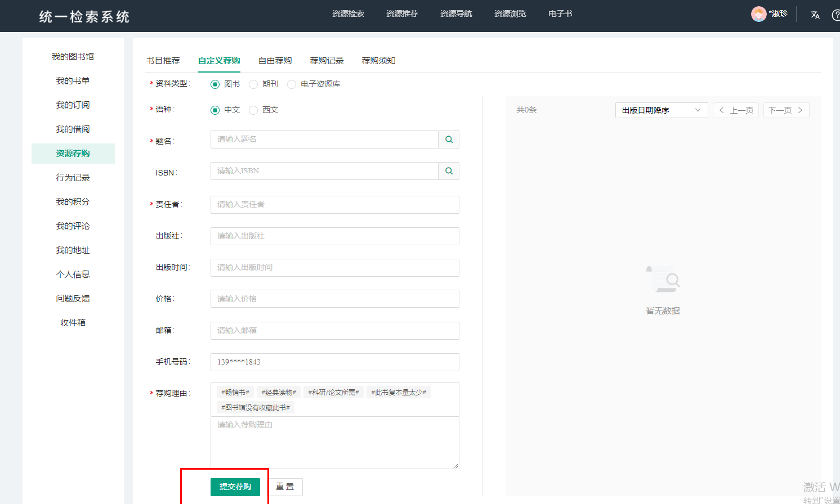Viewport: 840px width, 504px height.
Task: Open 我的借阅 in the sidebar
Action: 73,129
